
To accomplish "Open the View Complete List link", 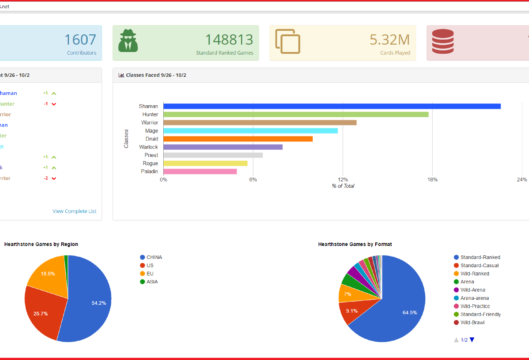I will tap(74, 211).
